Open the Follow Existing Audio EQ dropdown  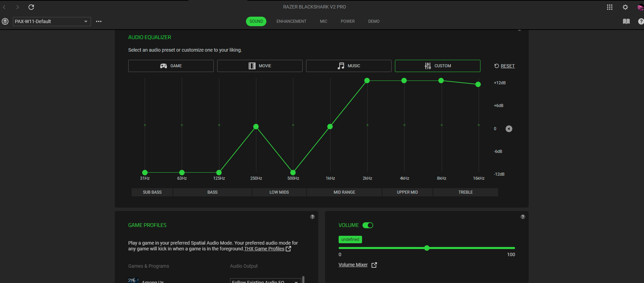point(266,281)
